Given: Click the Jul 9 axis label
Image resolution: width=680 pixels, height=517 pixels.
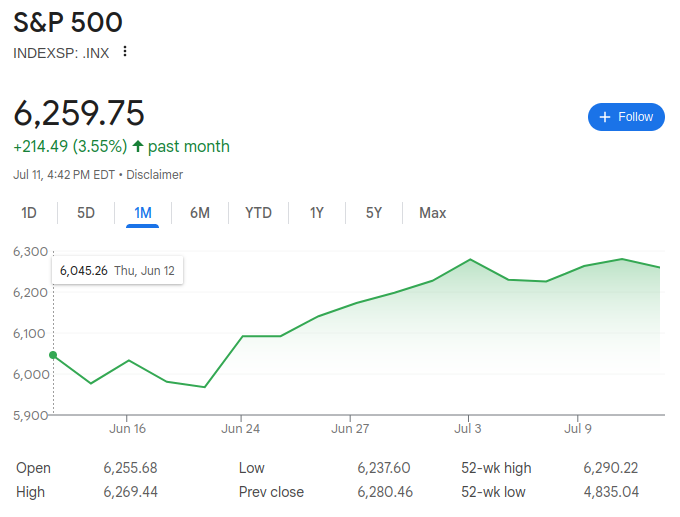Looking at the screenshot, I should pos(578,429).
